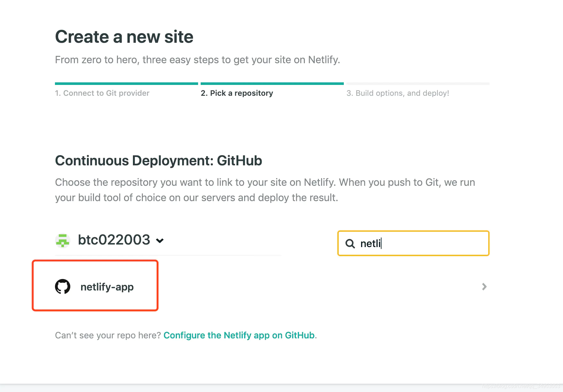Image resolution: width=563 pixels, height=392 pixels.
Task: Go to step 1 Connect to Git provider
Action: (102, 93)
